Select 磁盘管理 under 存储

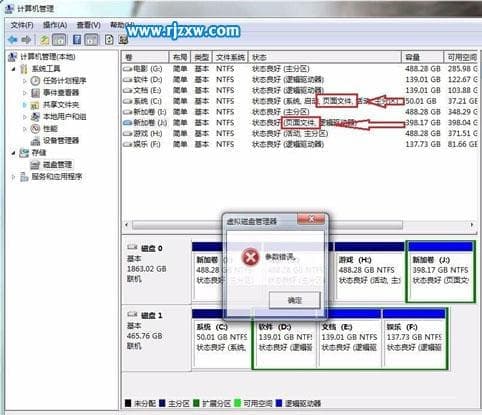pos(57,165)
